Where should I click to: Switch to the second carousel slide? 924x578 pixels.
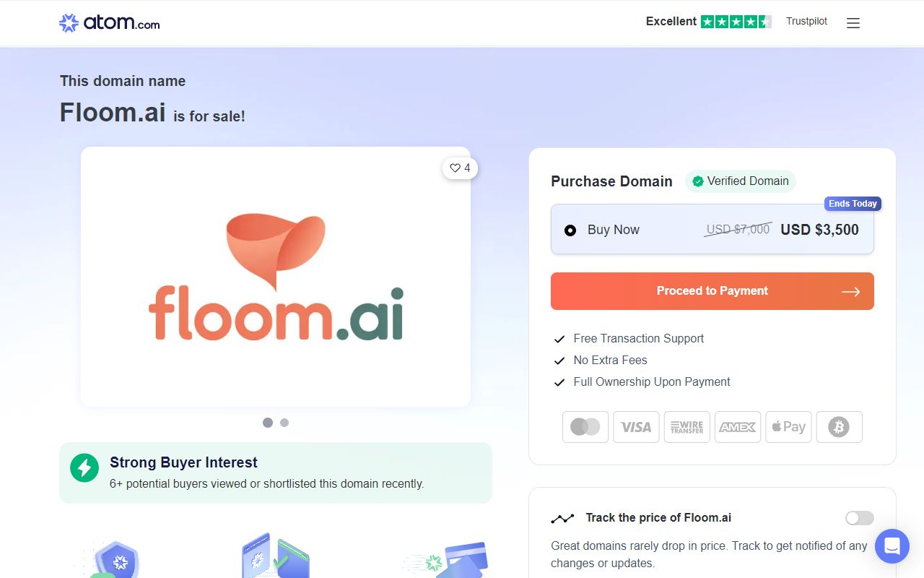284,422
